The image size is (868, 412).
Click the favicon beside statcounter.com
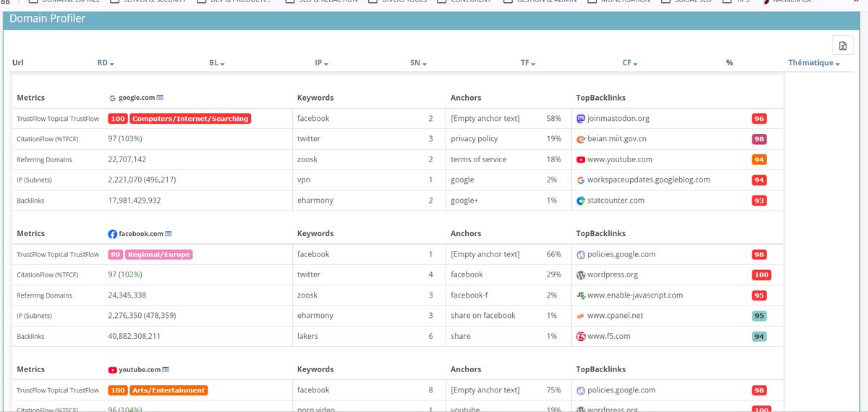point(581,200)
